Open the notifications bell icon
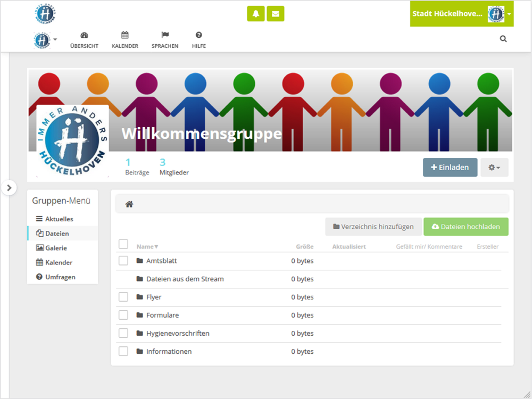Viewport: 532px width, 399px height. (255, 14)
